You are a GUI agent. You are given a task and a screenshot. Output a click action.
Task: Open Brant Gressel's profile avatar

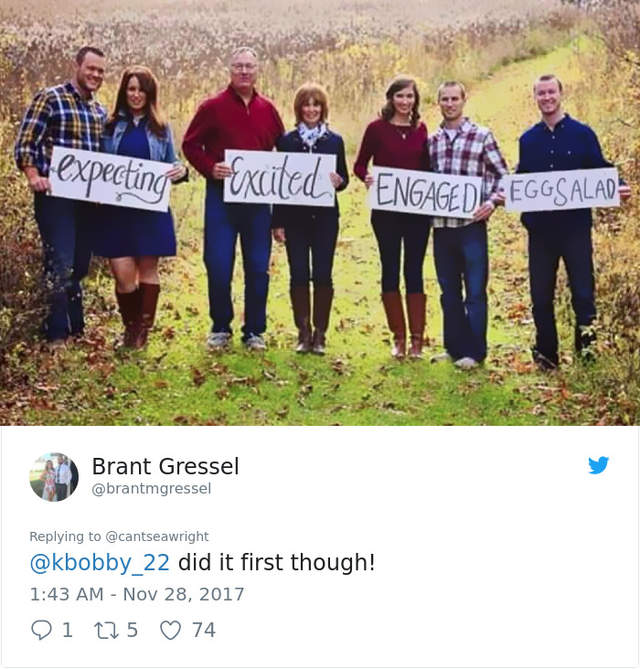54,477
